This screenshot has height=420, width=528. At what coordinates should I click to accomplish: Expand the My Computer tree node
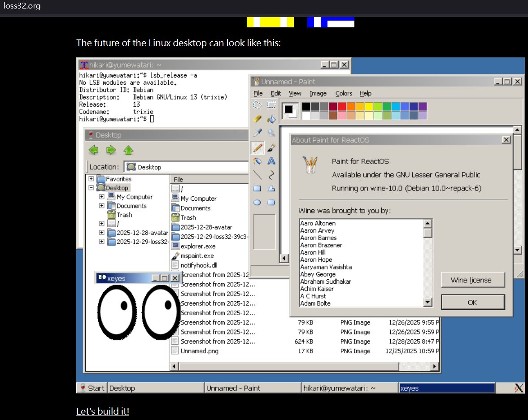pyautogui.click(x=102, y=197)
